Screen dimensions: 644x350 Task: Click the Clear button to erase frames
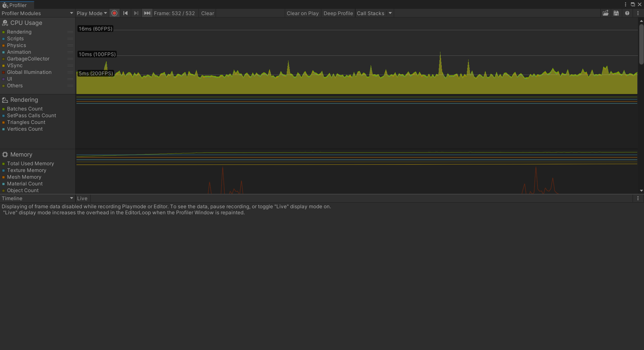point(207,13)
